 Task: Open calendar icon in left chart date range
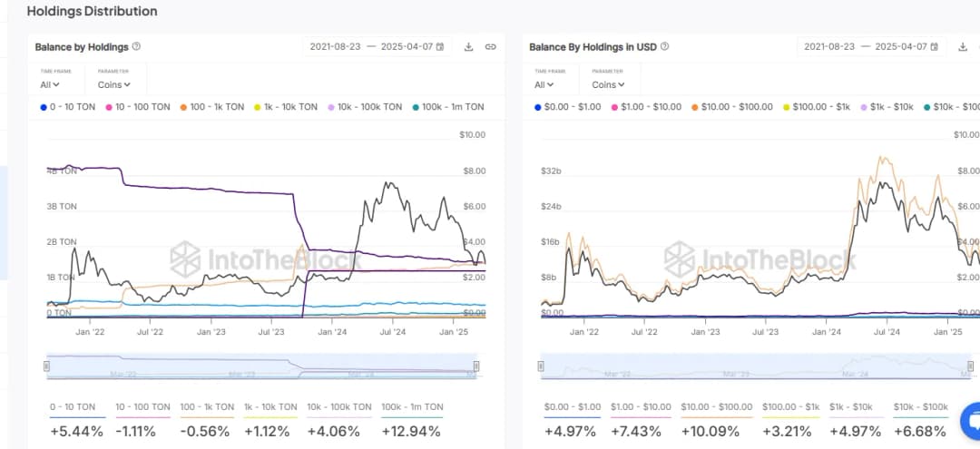[x=440, y=46]
